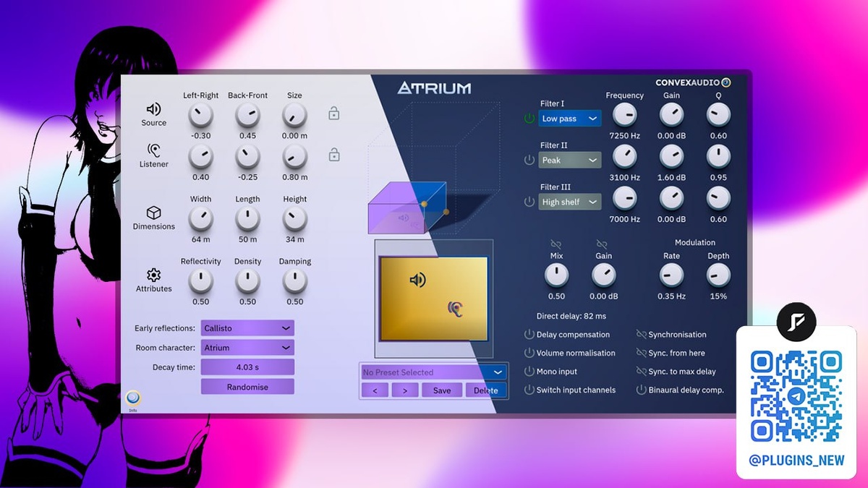Toggle the Listener position lock icon
The image size is (868, 488).
point(333,155)
